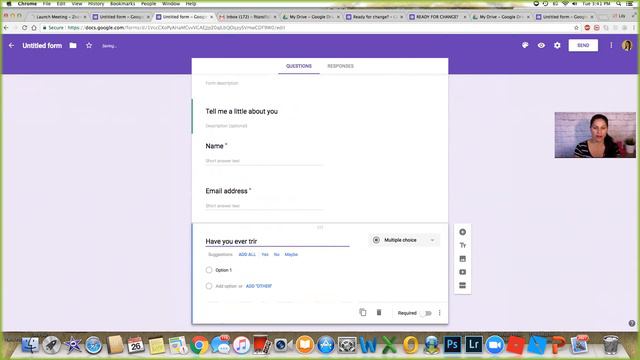Click the address bar URL
This screenshot has width=640, height=360.
(176, 28)
